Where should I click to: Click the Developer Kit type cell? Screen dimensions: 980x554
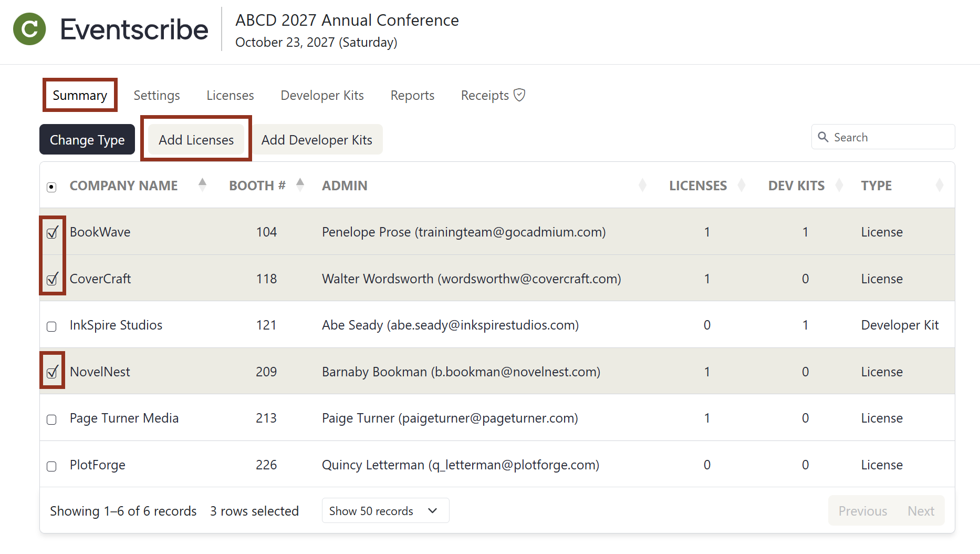[900, 325]
